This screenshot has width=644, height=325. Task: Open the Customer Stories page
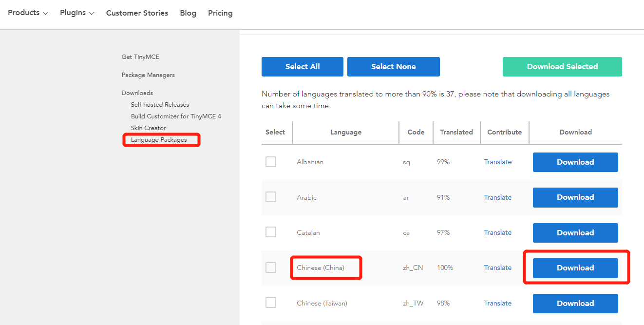137,13
